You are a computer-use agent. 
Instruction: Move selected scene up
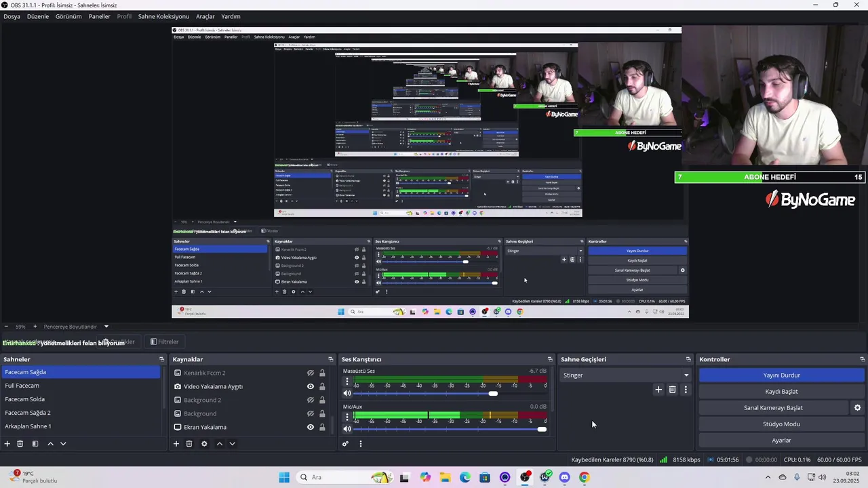50,444
